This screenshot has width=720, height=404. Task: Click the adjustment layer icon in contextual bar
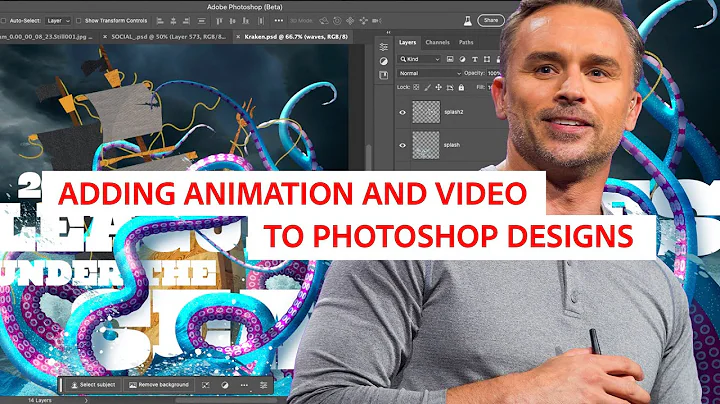(225, 385)
